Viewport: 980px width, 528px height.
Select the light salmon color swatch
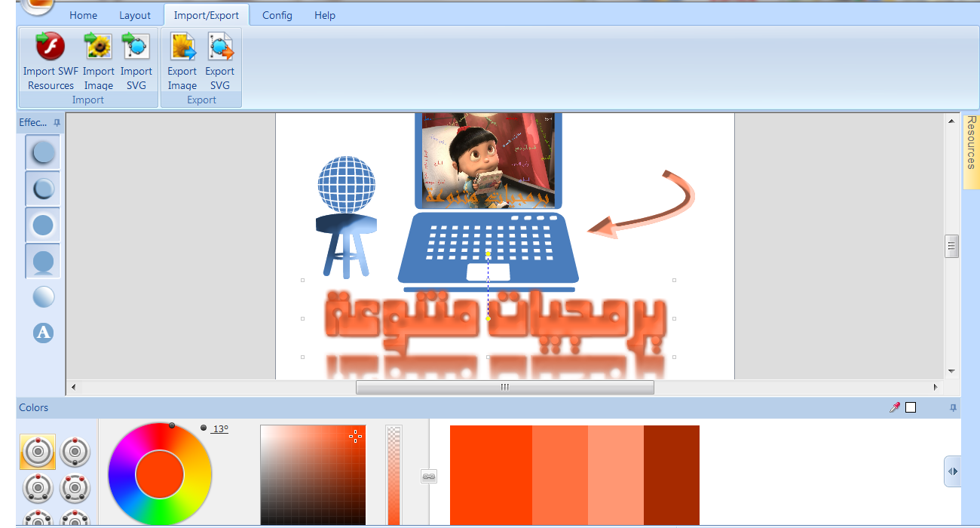tap(616, 474)
